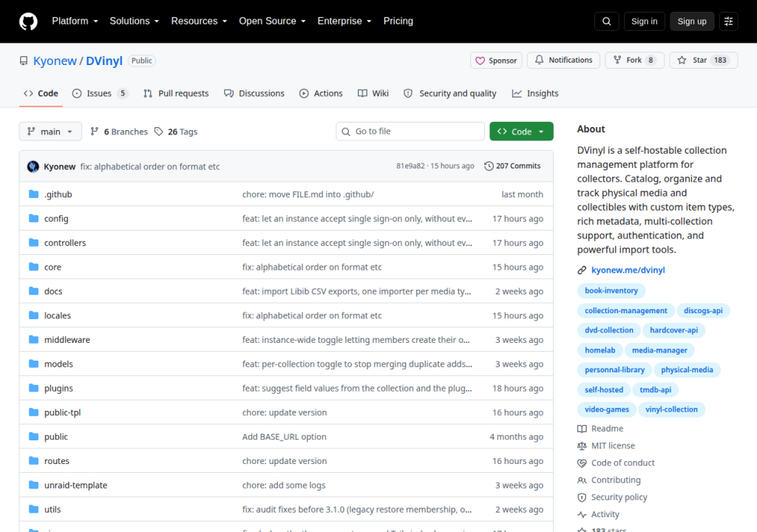Open the unraid-template folder
Viewport: 757px width, 532px height.
76,485
